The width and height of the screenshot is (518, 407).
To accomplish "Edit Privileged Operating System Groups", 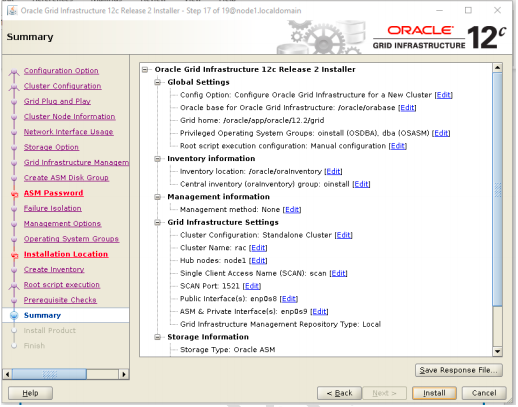I will coord(441,133).
